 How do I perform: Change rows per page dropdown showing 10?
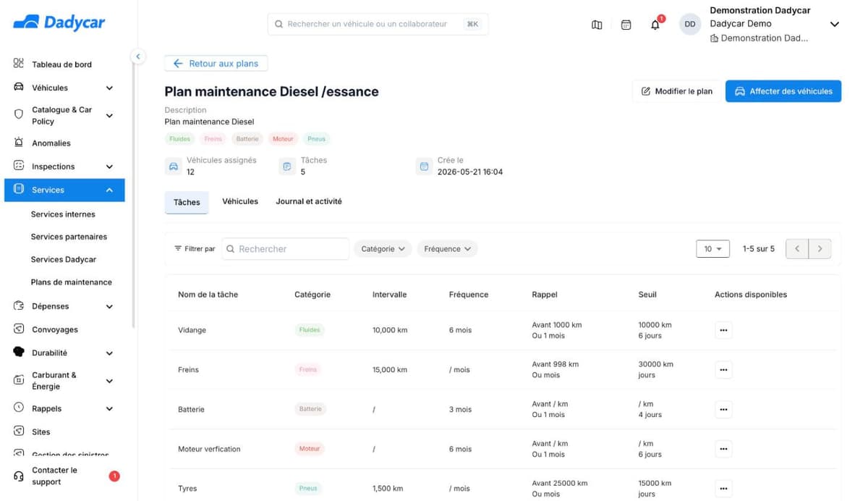pos(712,248)
